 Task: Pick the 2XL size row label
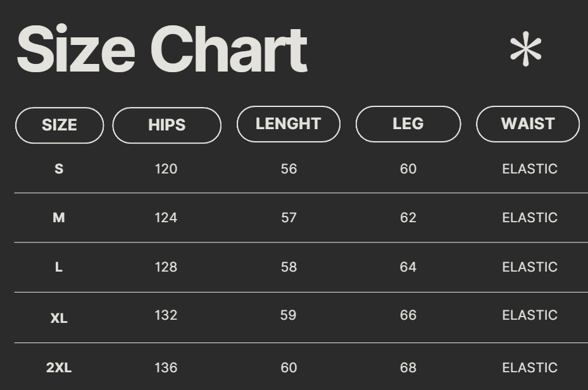click(59, 368)
